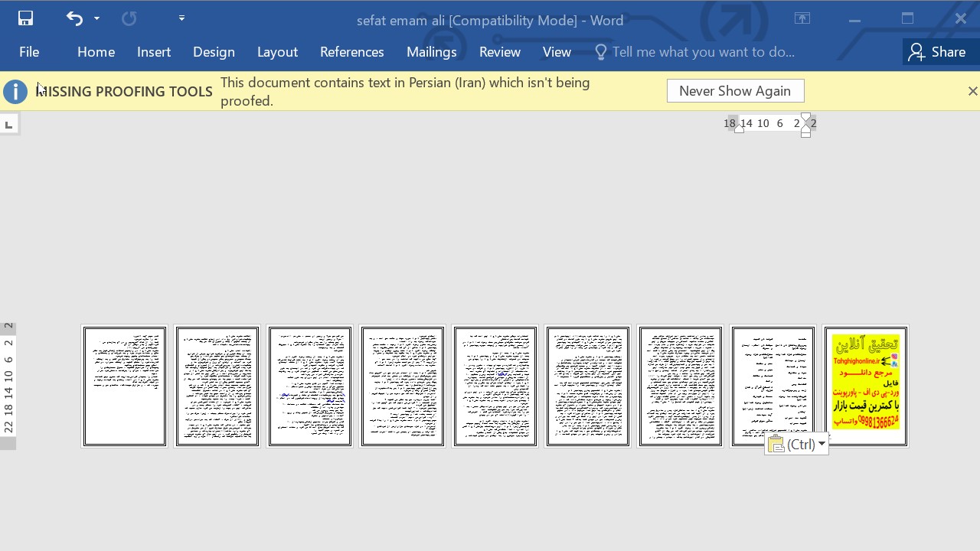Select the sixth page thumbnail

point(588,386)
